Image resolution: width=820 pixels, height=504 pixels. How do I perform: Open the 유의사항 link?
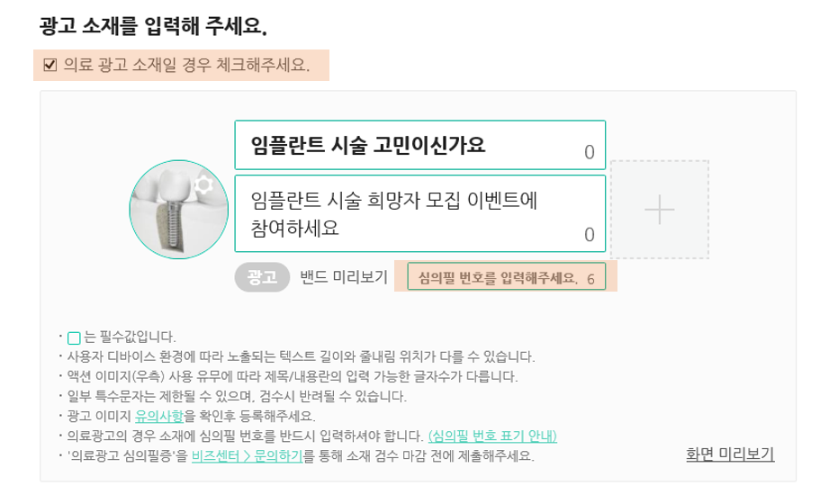[159, 416]
